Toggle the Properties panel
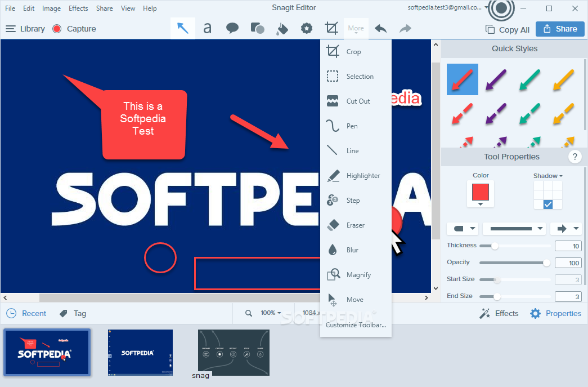588x387 pixels. tap(555, 313)
